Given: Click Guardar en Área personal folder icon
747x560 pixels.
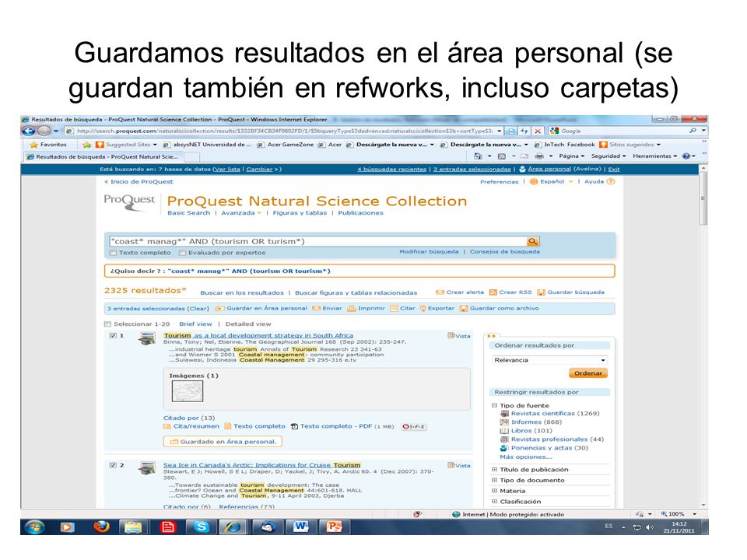Looking at the screenshot, I should 219,309.
